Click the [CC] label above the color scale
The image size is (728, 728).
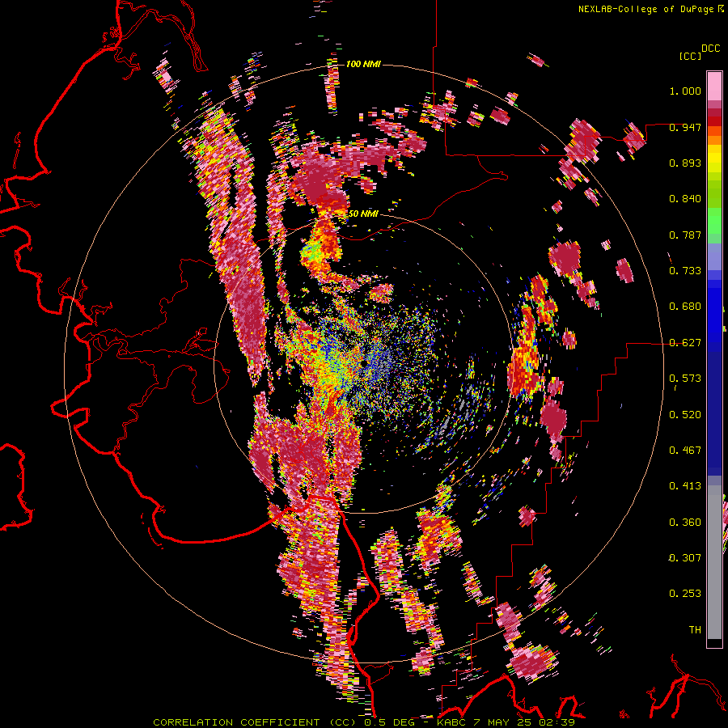tap(690, 56)
